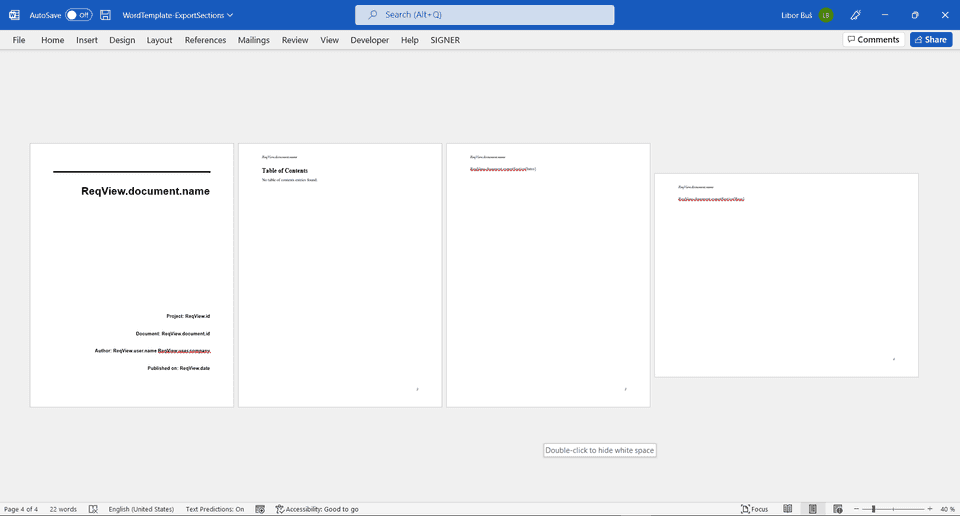
Task: Switch to Print Layout view
Action: pos(812,509)
